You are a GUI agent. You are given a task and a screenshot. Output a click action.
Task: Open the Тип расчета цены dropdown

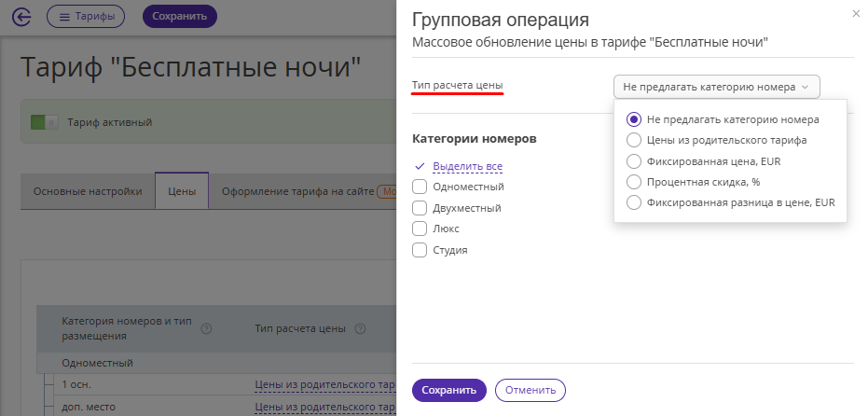(716, 87)
